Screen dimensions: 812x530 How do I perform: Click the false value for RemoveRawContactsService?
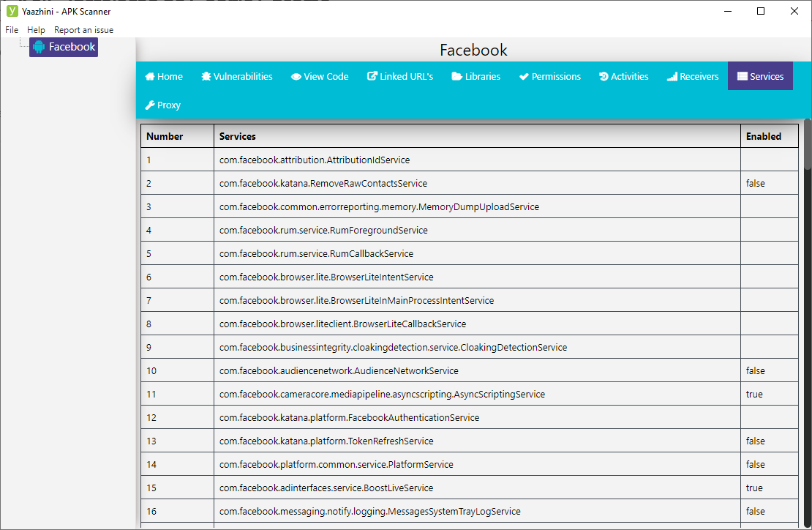[x=756, y=184]
